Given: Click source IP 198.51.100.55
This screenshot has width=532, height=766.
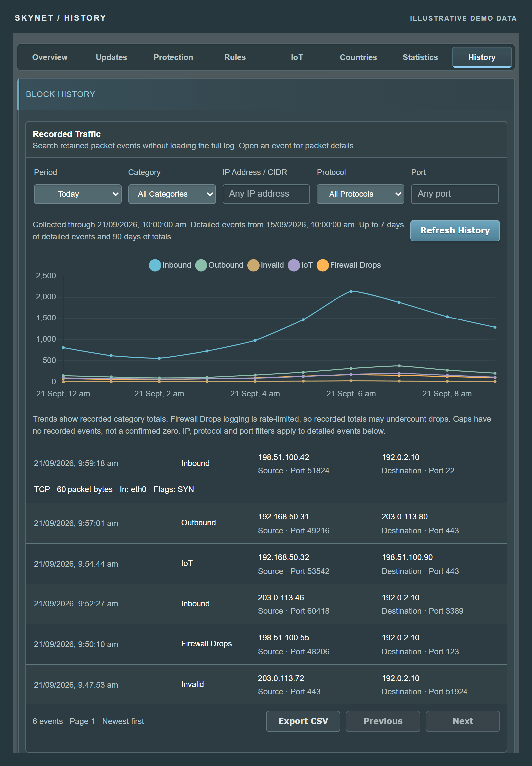Looking at the screenshot, I should [x=283, y=637].
